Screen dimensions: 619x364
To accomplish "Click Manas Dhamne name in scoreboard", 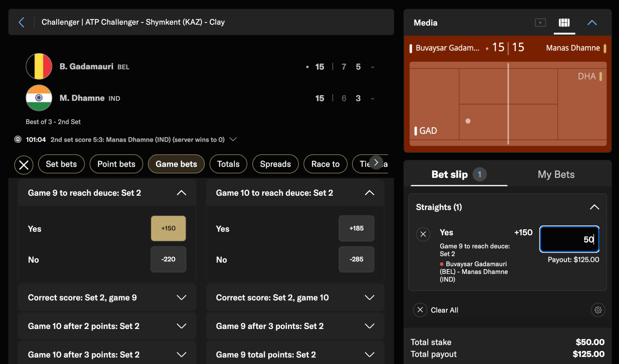I will [573, 48].
